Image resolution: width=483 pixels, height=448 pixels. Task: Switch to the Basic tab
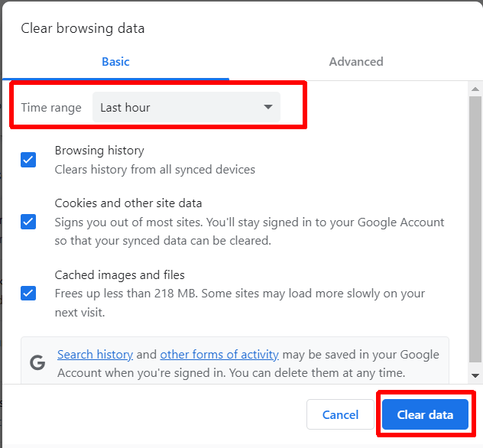tap(115, 62)
